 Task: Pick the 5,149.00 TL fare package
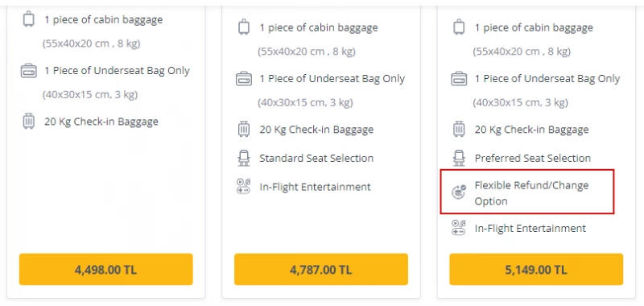(536, 270)
